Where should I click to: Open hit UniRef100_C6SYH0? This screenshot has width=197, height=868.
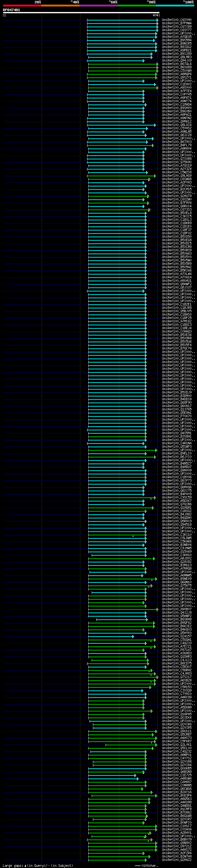click(177, 20)
